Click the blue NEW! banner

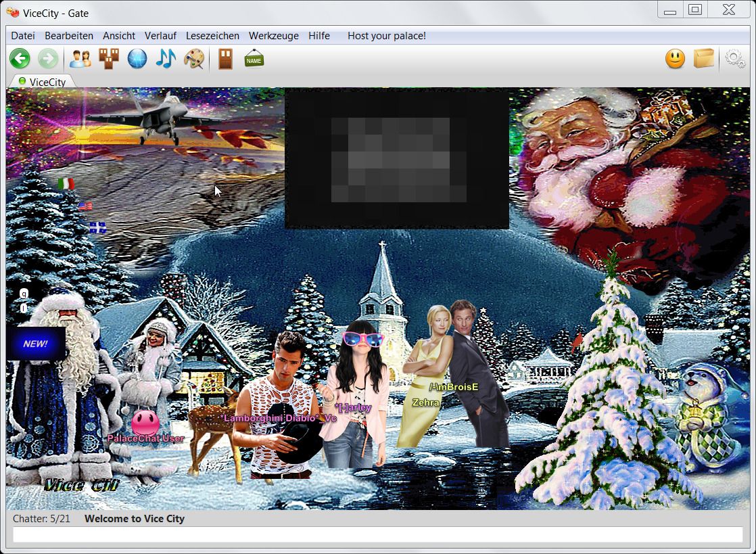[x=36, y=344]
